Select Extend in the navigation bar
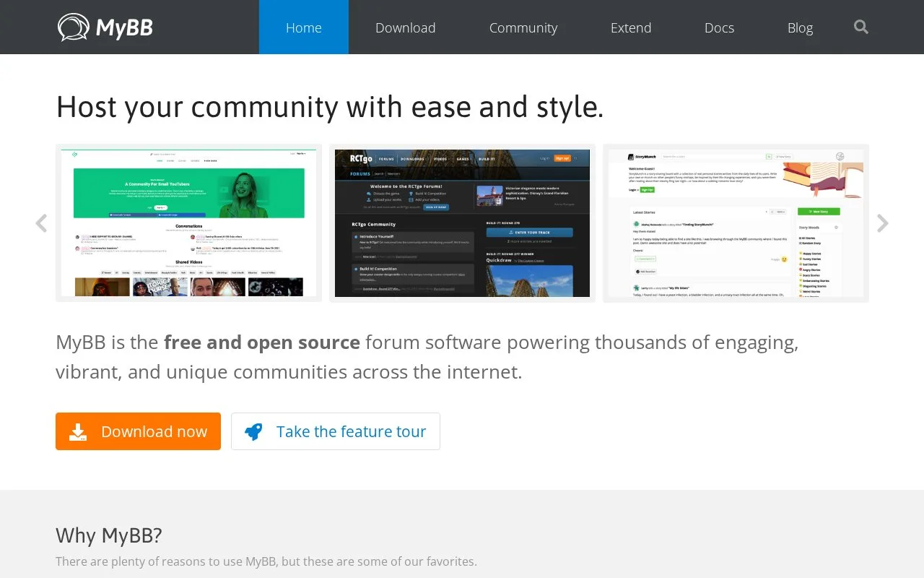The height and width of the screenshot is (578, 924). click(x=631, y=27)
